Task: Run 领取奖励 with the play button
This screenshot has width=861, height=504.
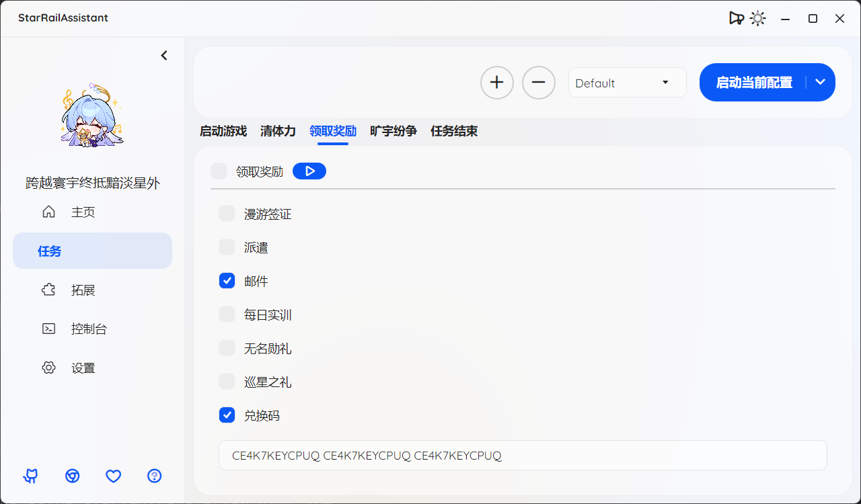Action: [x=309, y=171]
